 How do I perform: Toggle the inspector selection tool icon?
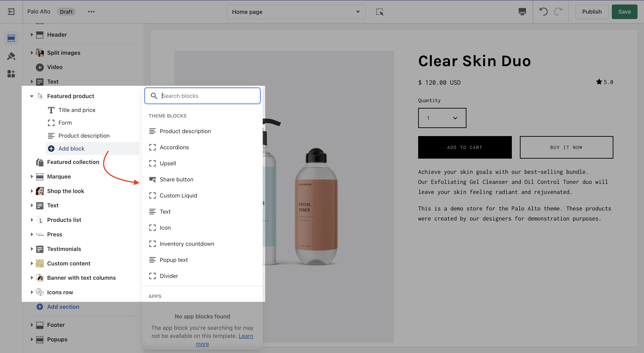click(379, 12)
